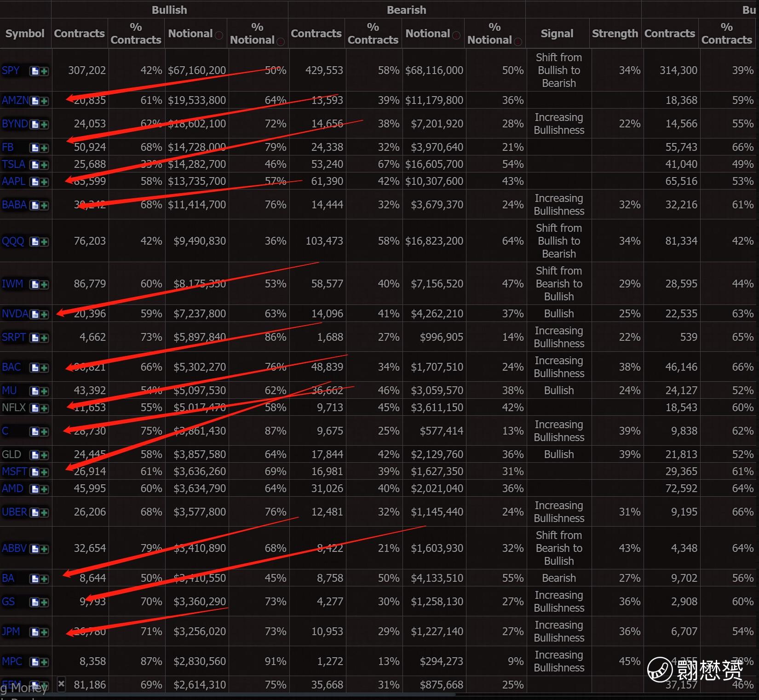Open the MSFT row document icon

click(x=34, y=472)
